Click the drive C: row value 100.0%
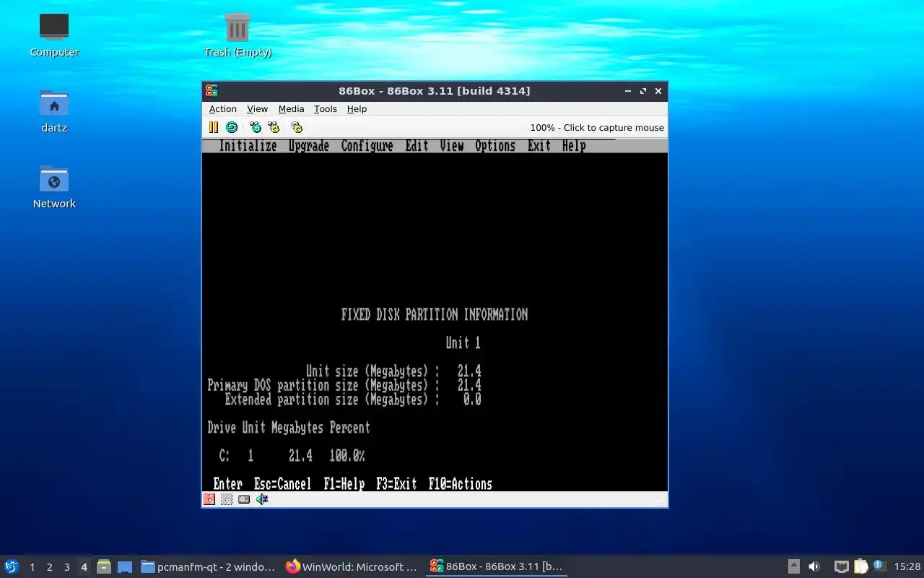 tap(347, 456)
